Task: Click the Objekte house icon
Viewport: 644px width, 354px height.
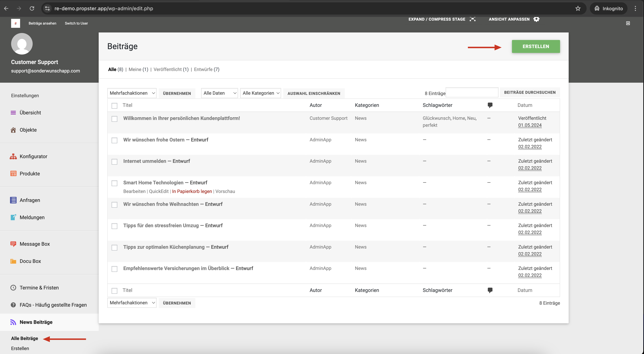Action: pyautogui.click(x=13, y=130)
